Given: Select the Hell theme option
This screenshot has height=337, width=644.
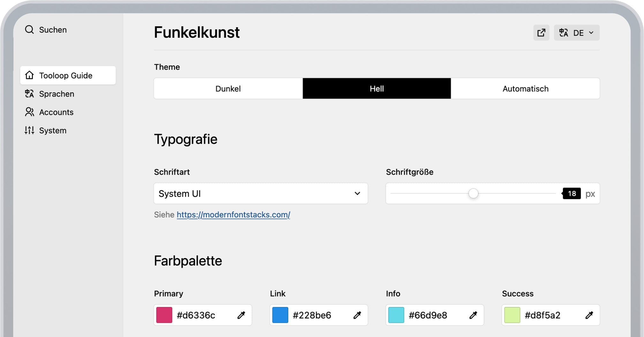Looking at the screenshot, I should [x=376, y=89].
